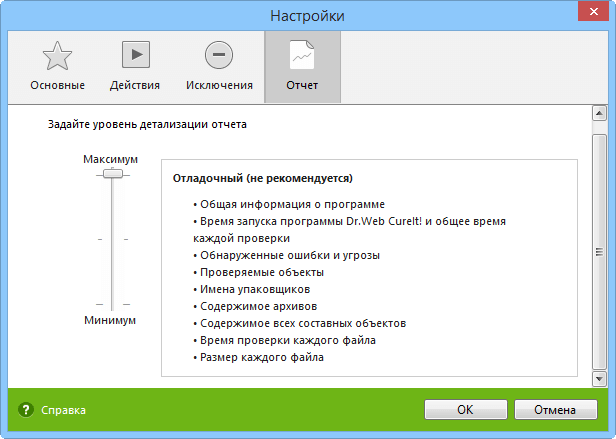616x439 pixels.
Task: Close the Настройки window
Action: tap(594, 11)
